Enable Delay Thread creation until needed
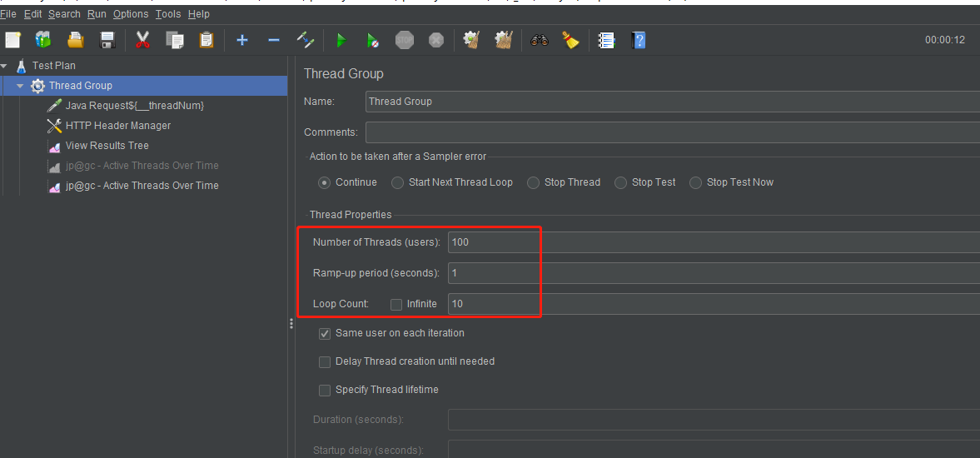 pyautogui.click(x=325, y=361)
